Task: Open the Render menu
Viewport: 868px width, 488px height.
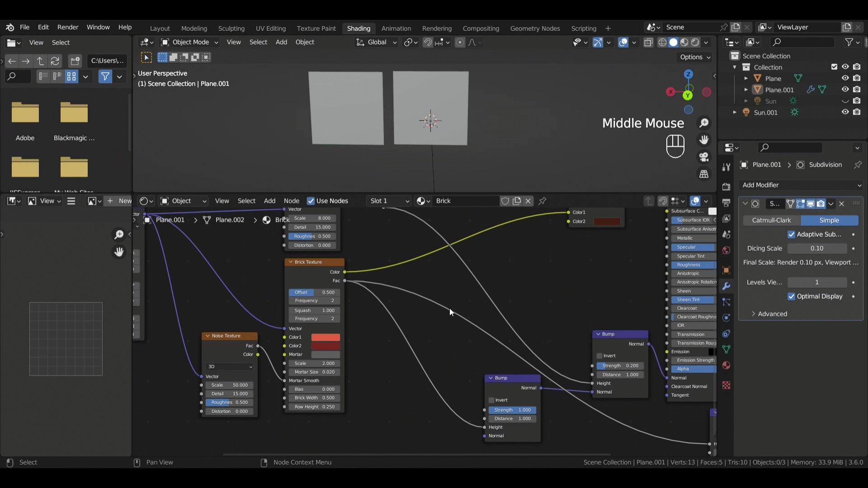Action: click(68, 27)
